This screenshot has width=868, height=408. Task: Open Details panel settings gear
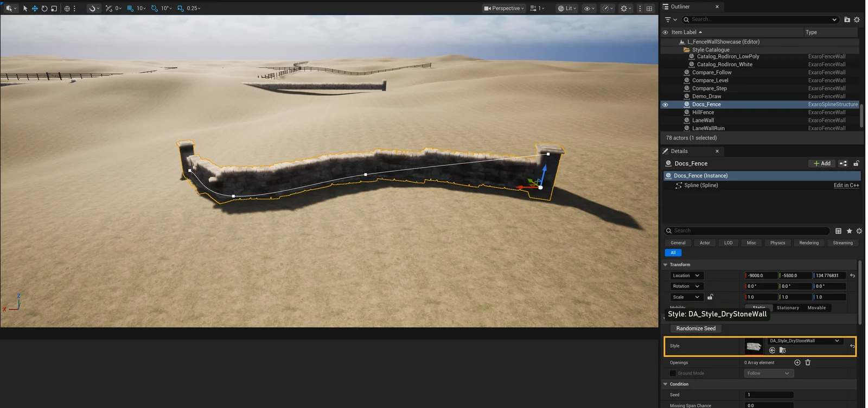tap(859, 231)
